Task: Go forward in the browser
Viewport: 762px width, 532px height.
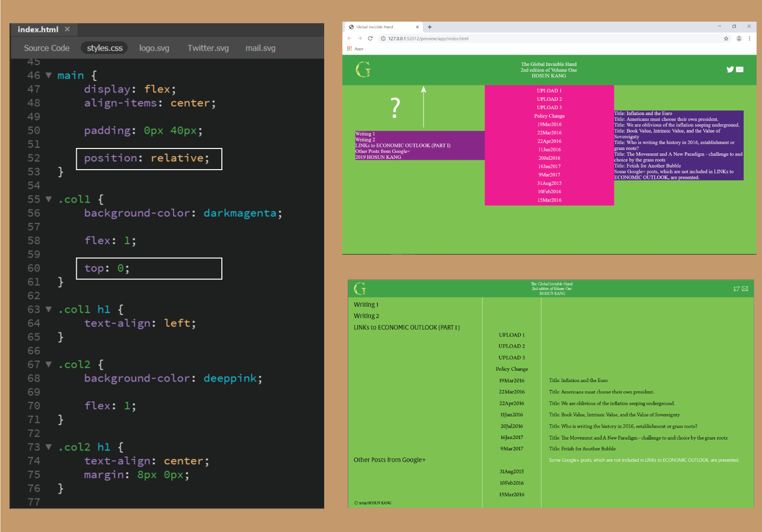Action: point(360,38)
